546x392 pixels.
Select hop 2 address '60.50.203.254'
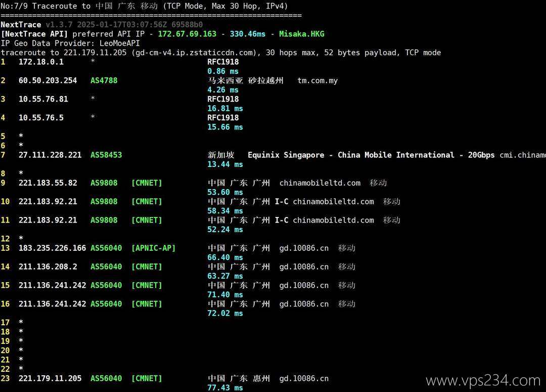click(48, 80)
